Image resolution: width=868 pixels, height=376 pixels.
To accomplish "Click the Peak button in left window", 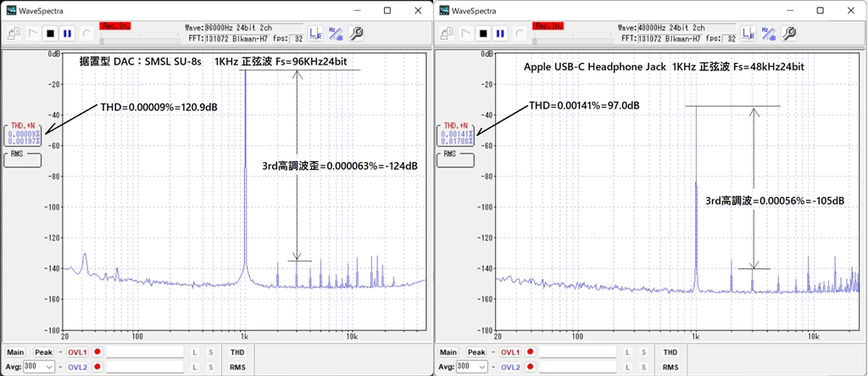I will click(x=43, y=352).
